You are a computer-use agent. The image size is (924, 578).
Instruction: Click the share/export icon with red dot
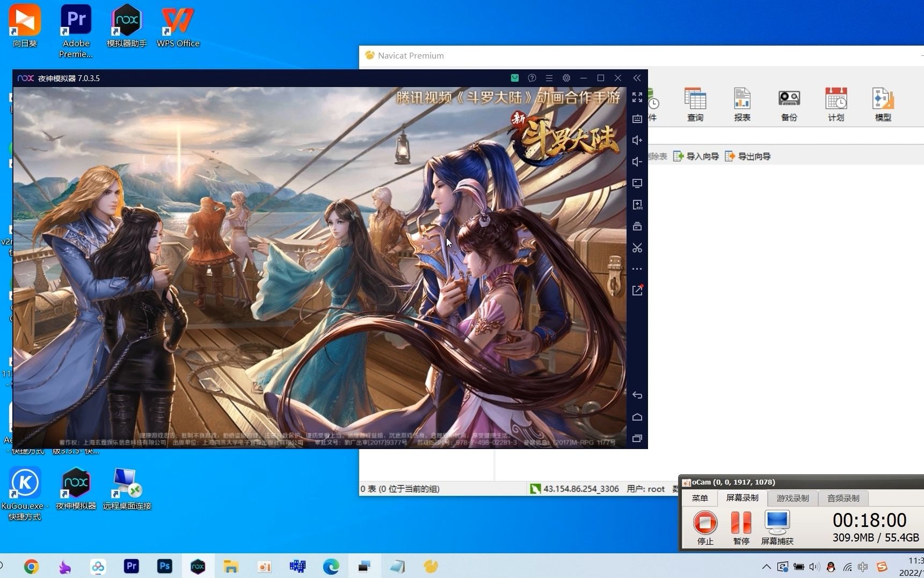[x=637, y=290]
